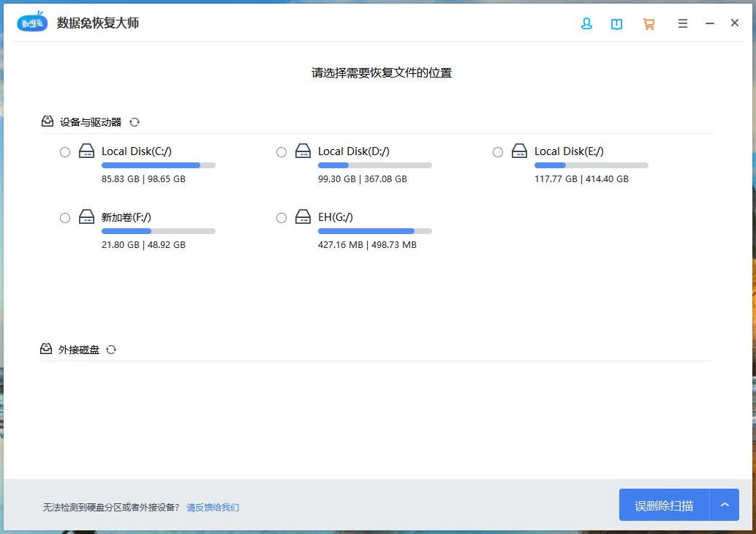Start the 误删除扫描 scan

(x=664, y=505)
